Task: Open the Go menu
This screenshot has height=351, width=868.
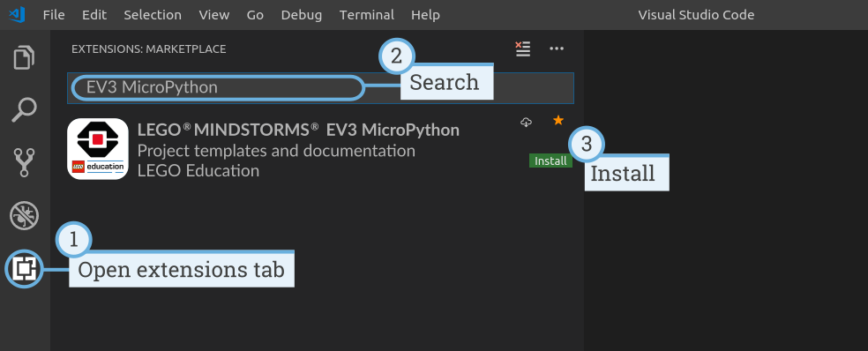Action: [x=255, y=15]
